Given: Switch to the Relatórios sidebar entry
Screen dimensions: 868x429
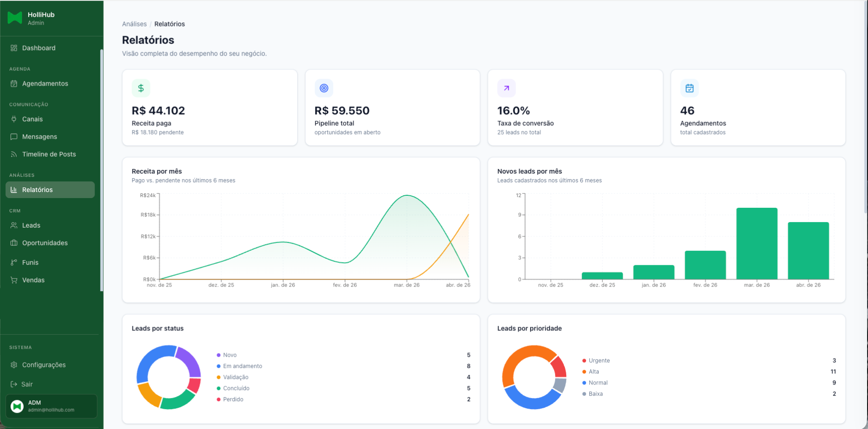Looking at the screenshot, I should [x=50, y=189].
